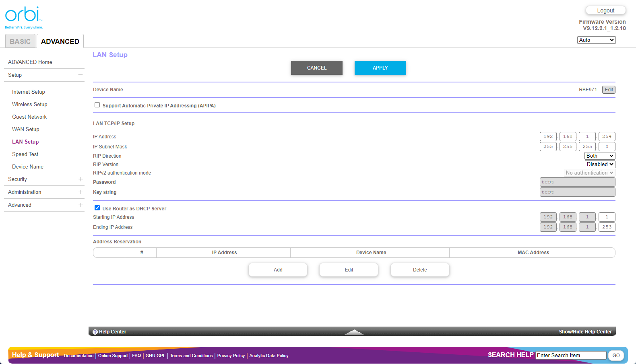636x364 pixels.
Task: Open the RIP Direction dropdown
Action: pos(599,156)
